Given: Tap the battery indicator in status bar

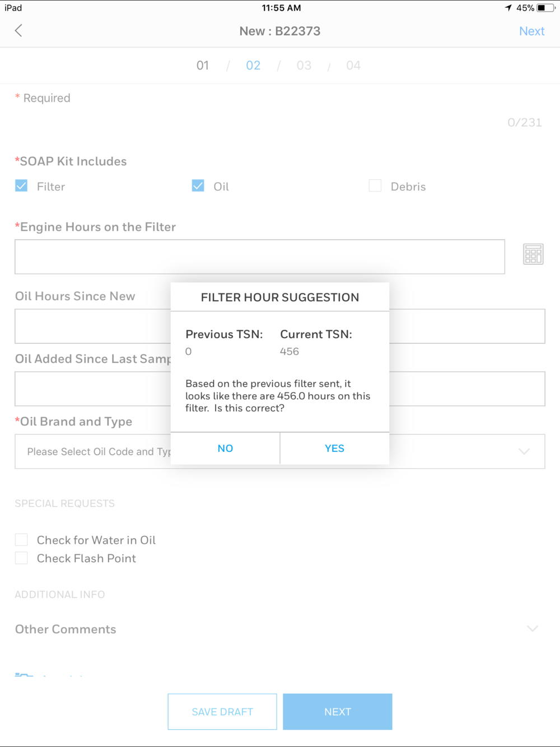Looking at the screenshot, I should point(546,8).
